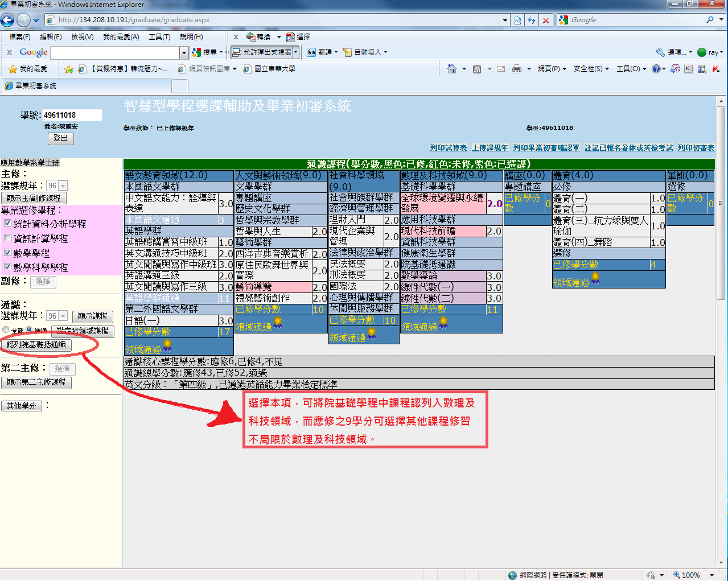The width and height of the screenshot is (728, 581).
Task: Click the RSS feeds icon
Action: (477, 69)
